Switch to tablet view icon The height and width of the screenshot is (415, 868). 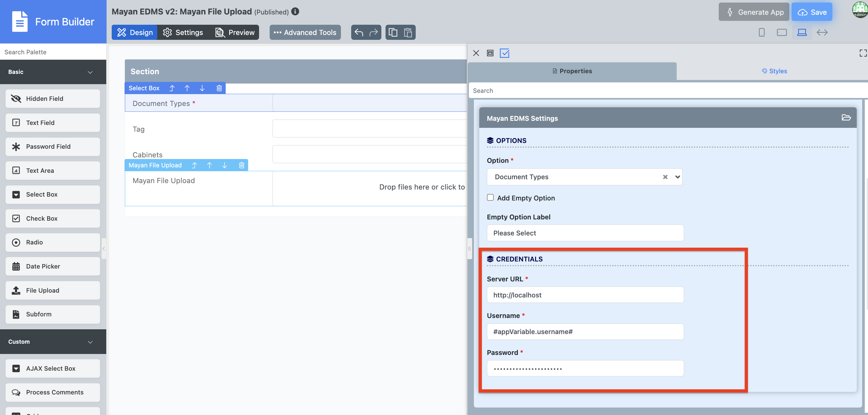pyautogui.click(x=781, y=32)
